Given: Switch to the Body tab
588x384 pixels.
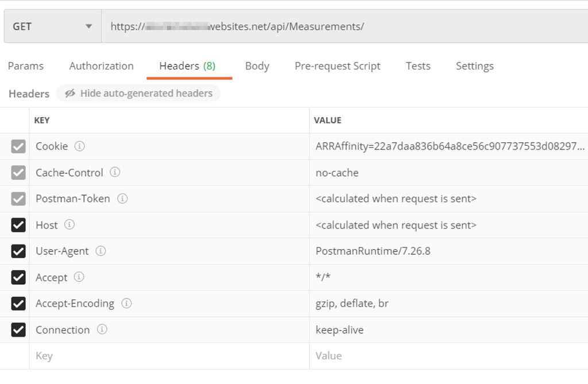Looking at the screenshot, I should (x=257, y=66).
